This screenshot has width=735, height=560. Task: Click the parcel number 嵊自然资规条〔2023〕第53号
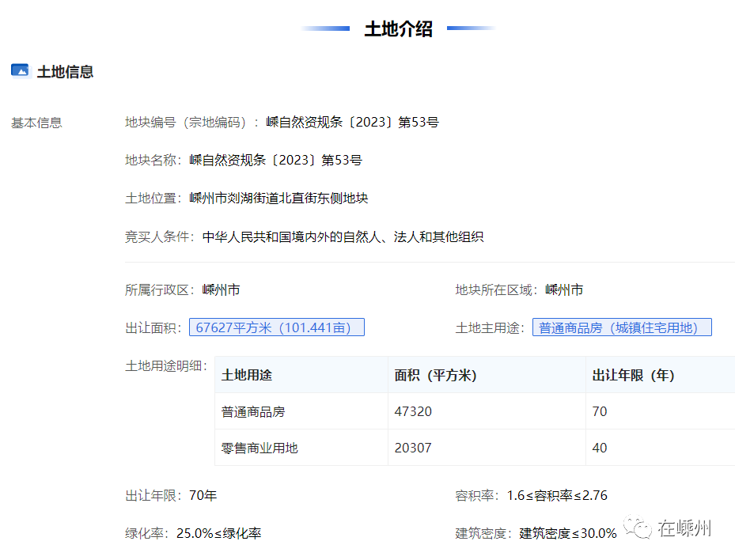pos(352,122)
